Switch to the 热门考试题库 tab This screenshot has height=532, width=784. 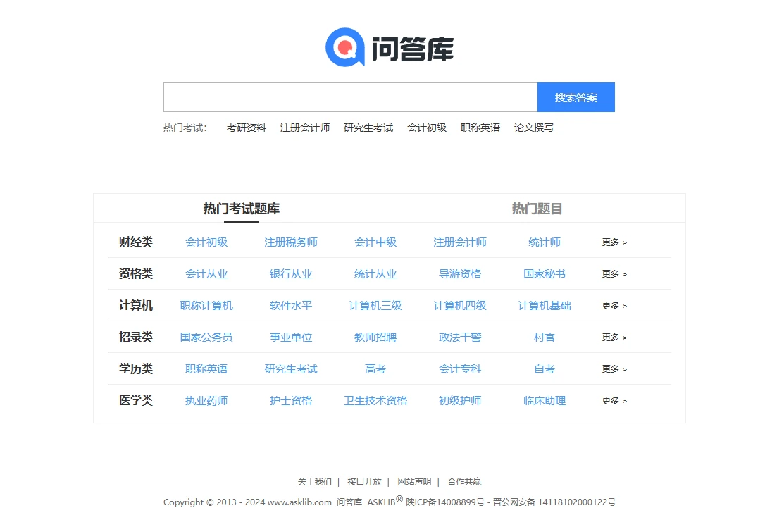tap(242, 208)
